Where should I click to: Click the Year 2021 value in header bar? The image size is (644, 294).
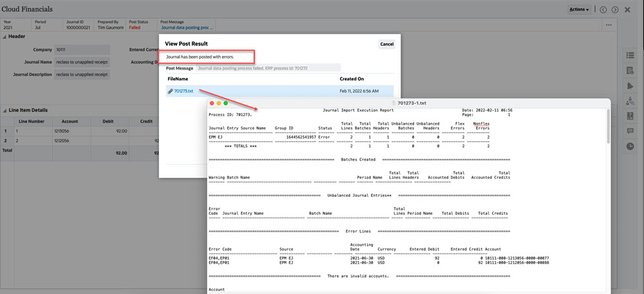[x=8, y=28]
